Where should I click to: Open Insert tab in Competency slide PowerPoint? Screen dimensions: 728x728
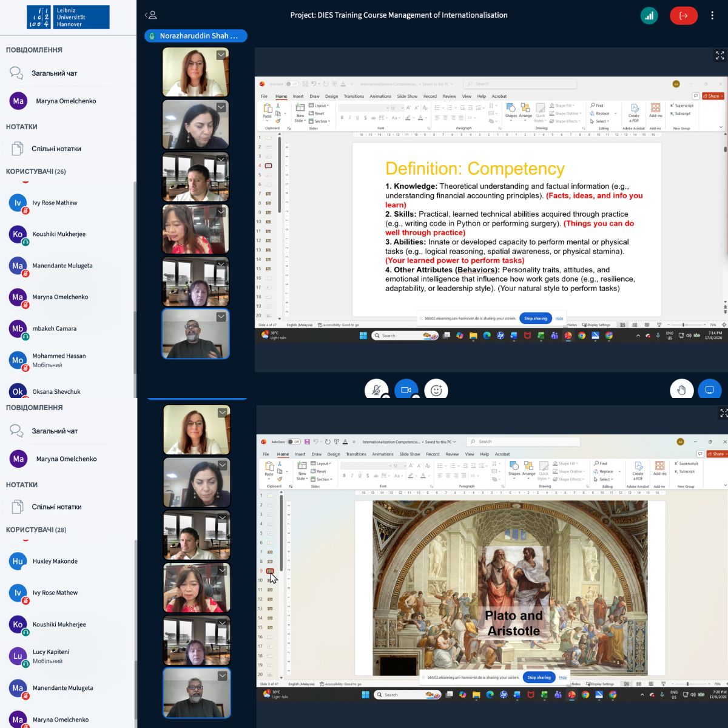pos(298,96)
